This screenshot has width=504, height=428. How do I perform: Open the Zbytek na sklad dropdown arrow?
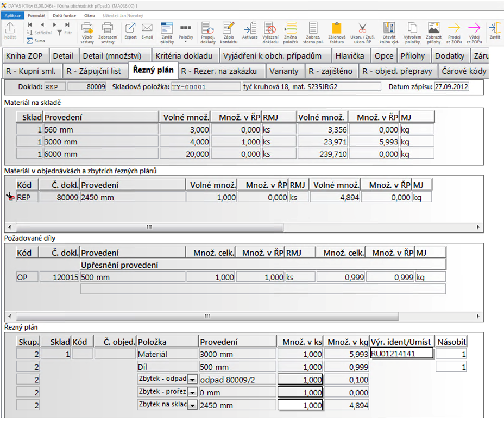[192, 405]
